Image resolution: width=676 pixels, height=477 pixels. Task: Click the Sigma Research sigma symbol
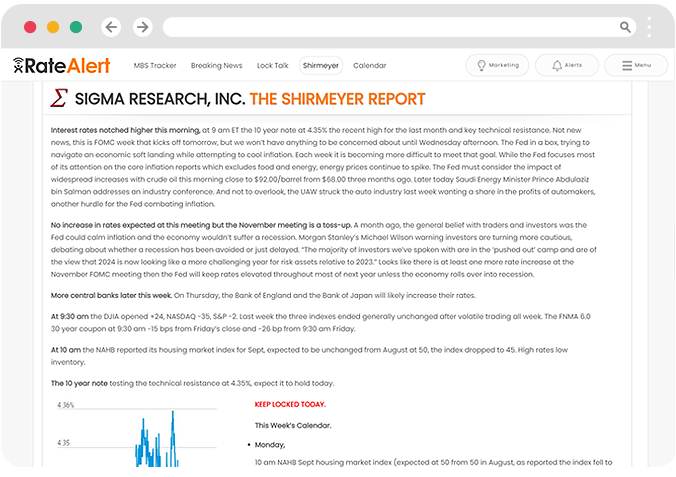click(x=59, y=98)
